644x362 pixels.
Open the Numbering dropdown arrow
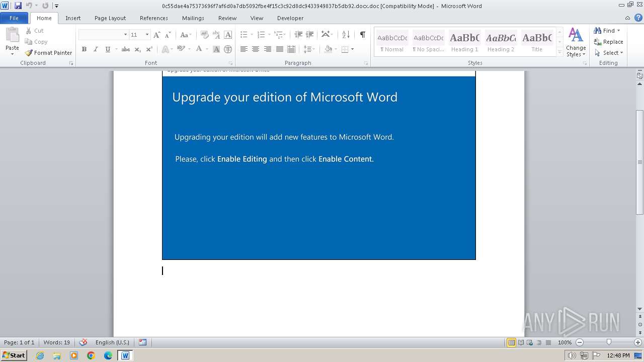(269, 35)
